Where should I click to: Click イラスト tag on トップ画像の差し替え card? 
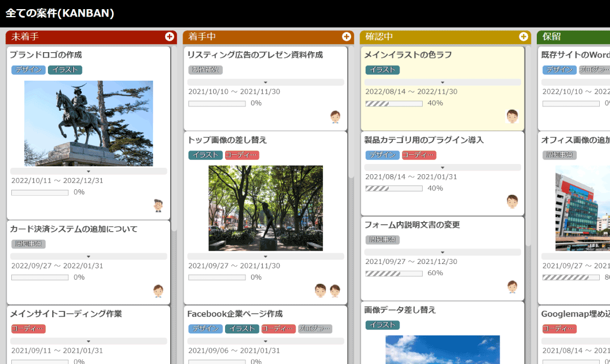point(206,155)
